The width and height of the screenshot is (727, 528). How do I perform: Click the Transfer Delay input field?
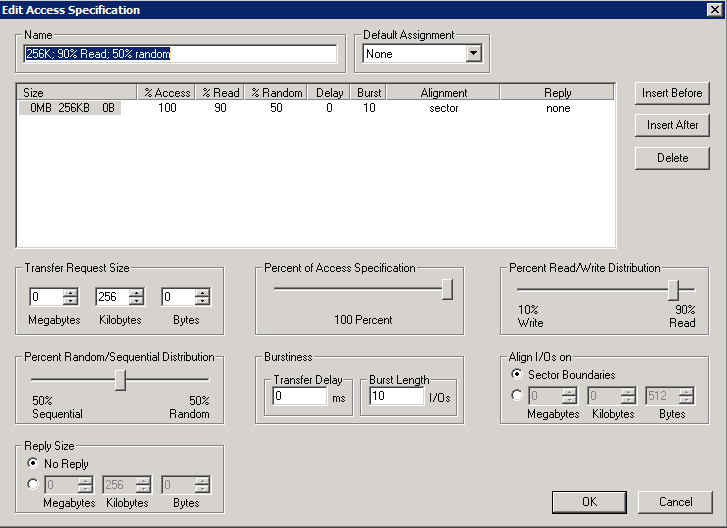coord(299,397)
